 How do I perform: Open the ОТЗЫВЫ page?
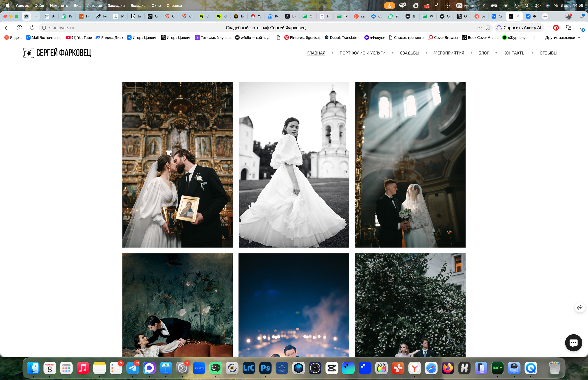[x=548, y=53]
